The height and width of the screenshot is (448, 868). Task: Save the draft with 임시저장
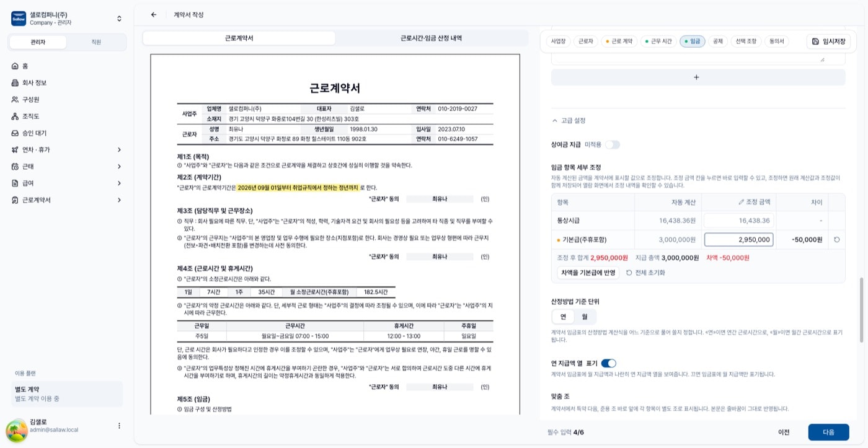tap(828, 41)
